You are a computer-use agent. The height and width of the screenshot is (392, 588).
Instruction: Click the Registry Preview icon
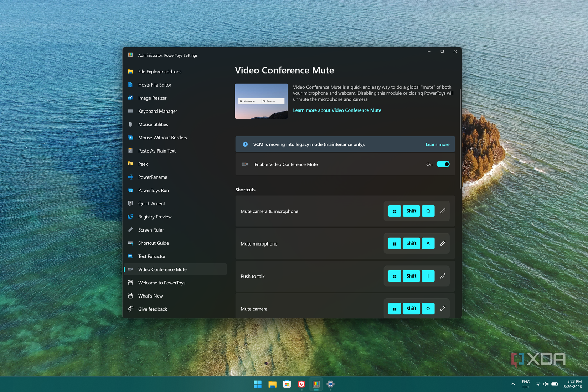click(130, 217)
